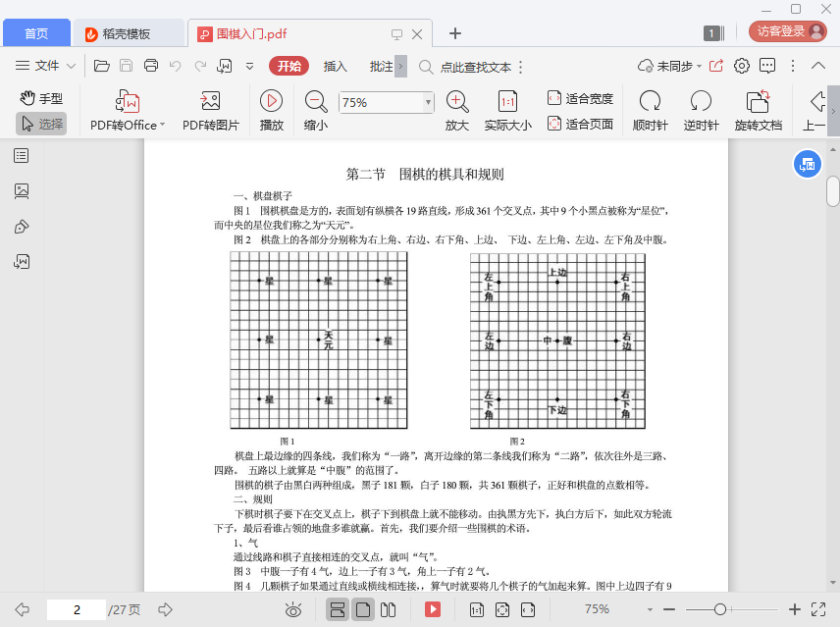Screen dimensions: 840x627
Task: Enable two-page layout view
Action: 388,609
